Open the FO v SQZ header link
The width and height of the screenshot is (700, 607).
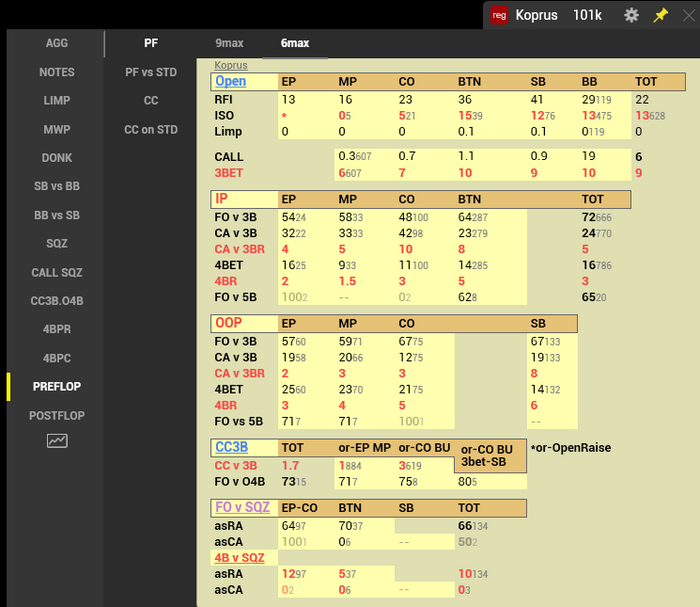coord(242,507)
